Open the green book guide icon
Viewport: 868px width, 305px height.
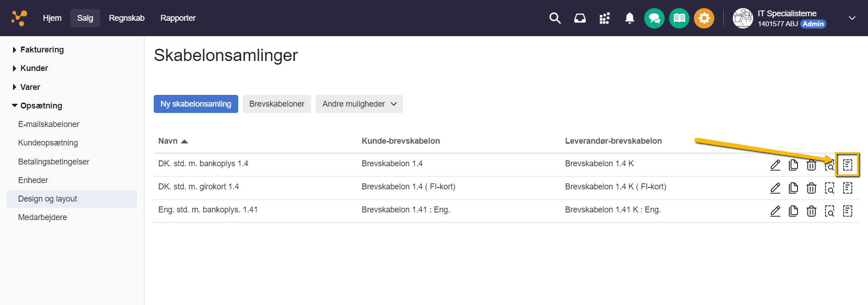coord(679,19)
